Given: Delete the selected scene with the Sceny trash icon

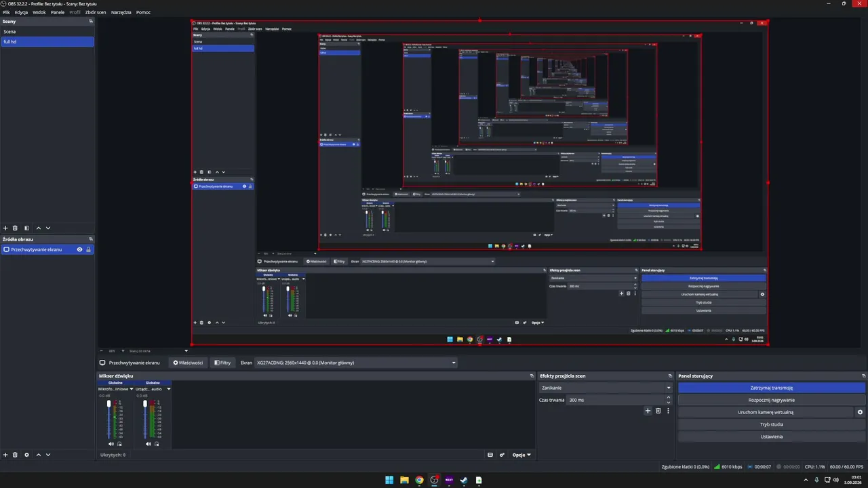Looking at the screenshot, I should pyautogui.click(x=15, y=228).
